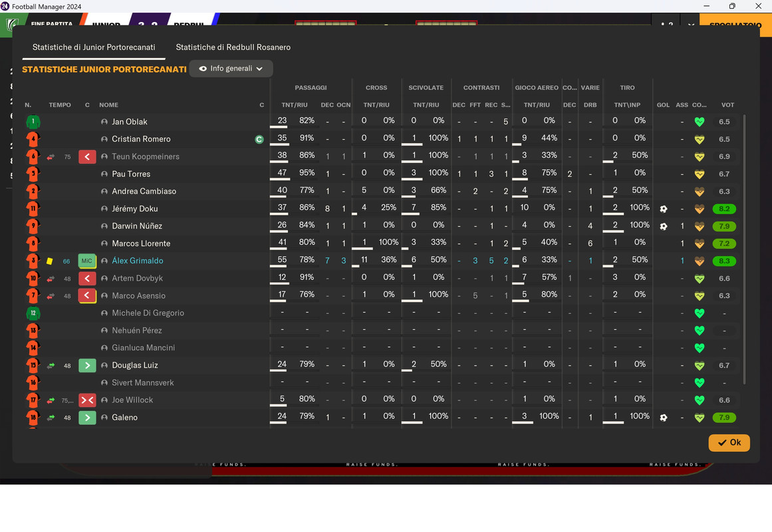Click Darwin Núñez's goal ball icon
This screenshot has height=532, width=772.
[663, 226]
